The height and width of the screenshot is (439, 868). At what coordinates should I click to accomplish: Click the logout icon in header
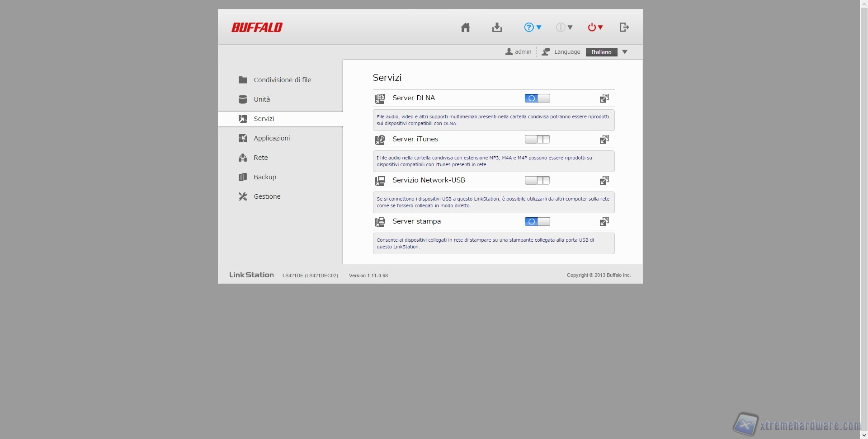[x=624, y=28]
